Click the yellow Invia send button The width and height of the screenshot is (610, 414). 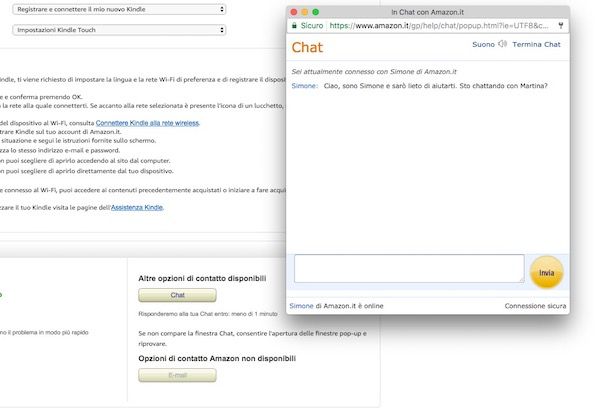coord(546,272)
